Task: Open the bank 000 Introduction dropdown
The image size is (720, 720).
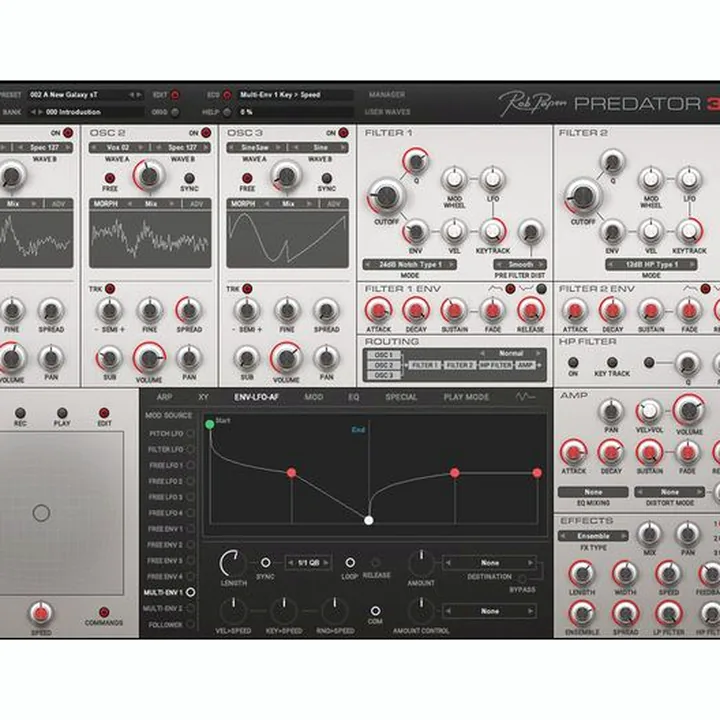Action: coord(85,112)
